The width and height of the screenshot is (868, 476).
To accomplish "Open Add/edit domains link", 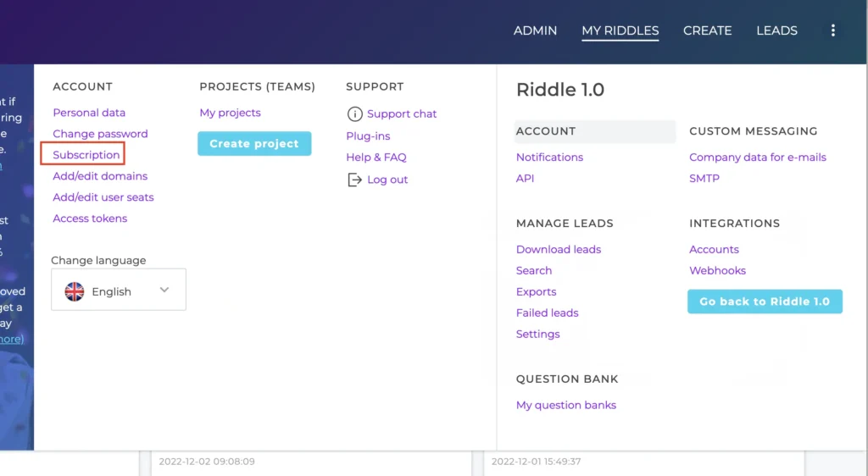I will click(x=100, y=176).
